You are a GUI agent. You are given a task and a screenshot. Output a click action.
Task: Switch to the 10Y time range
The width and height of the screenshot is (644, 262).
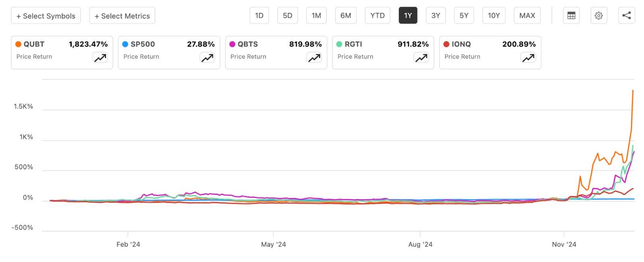click(494, 16)
